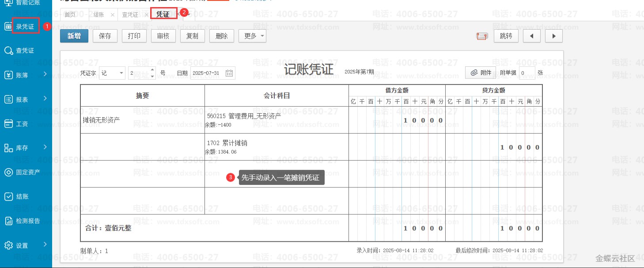Open the 凭证字 记 dropdown
Image resolution: width=644 pixels, height=268 pixels.
coord(112,73)
